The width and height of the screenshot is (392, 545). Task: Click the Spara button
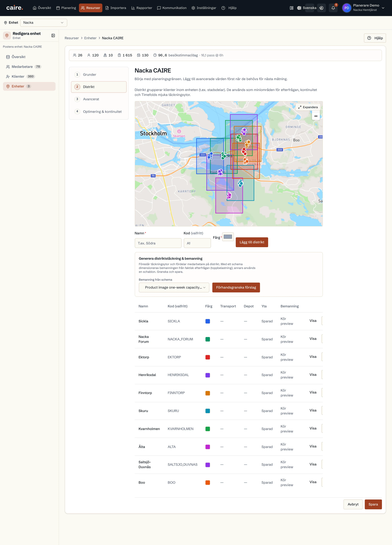[x=373, y=504]
